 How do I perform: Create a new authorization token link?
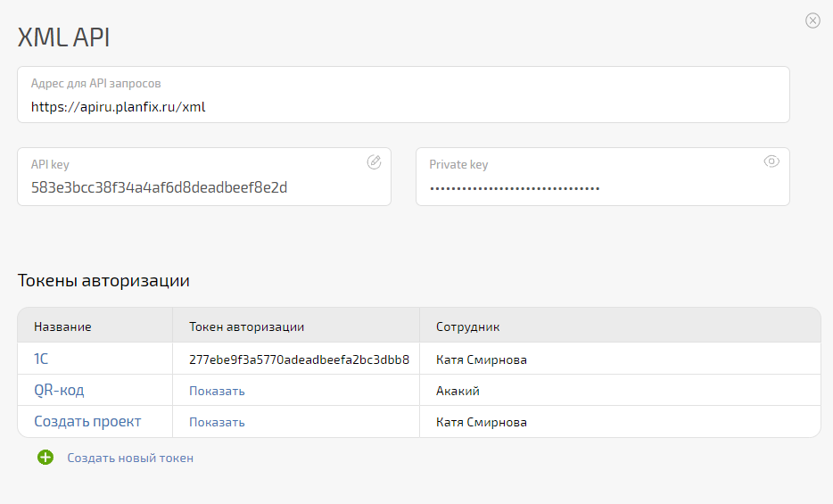point(130,458)
